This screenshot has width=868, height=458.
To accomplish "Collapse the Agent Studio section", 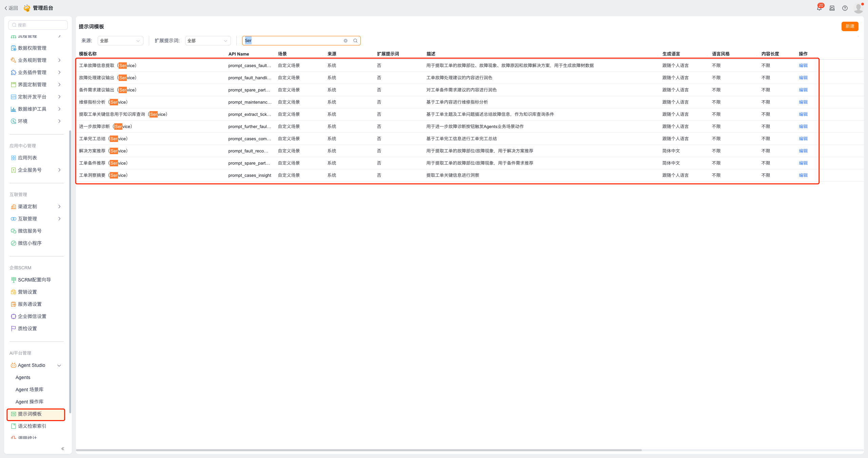I will (59, 365).
